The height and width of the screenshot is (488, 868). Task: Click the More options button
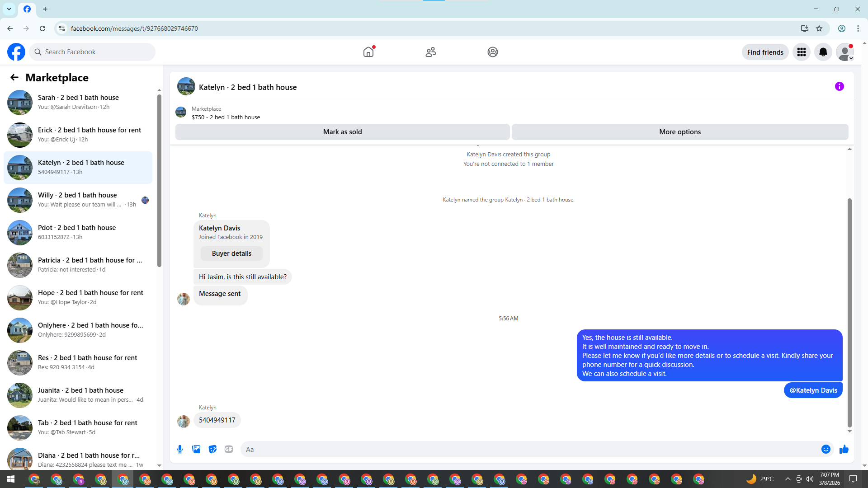click(679, 132)
